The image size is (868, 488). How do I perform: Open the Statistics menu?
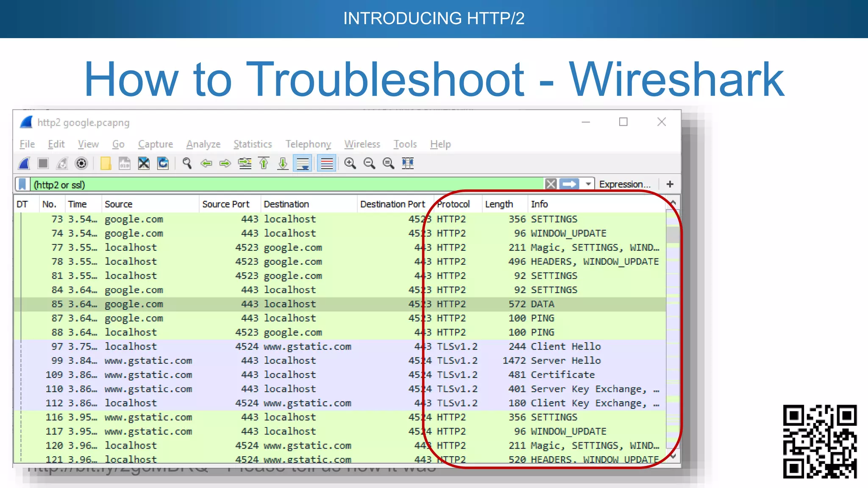pyautogui.click(x=253, y=144)
